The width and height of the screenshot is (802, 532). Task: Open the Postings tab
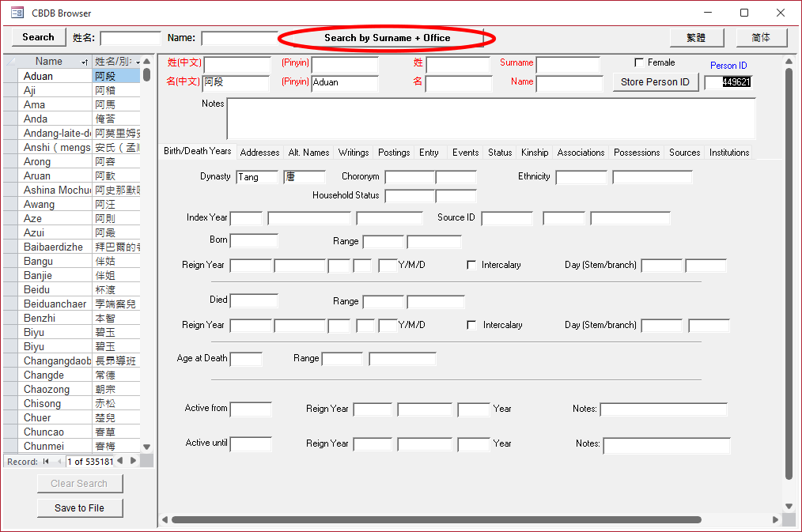point(394,153)
